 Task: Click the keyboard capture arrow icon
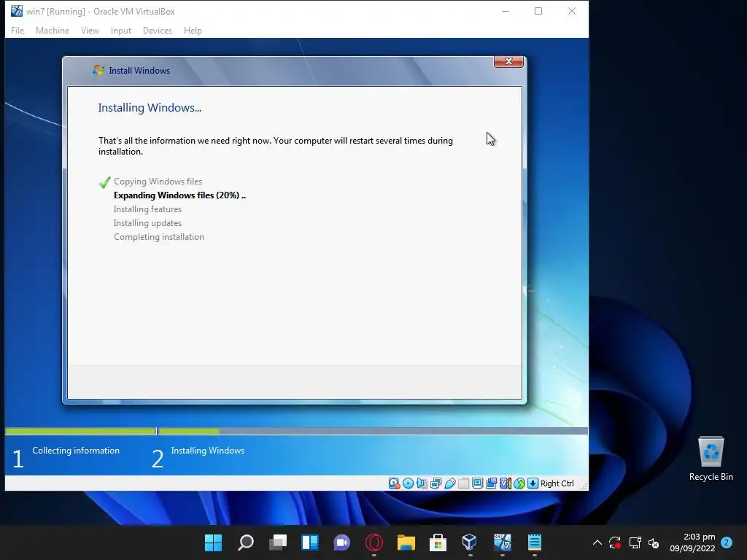coord(533,483)
